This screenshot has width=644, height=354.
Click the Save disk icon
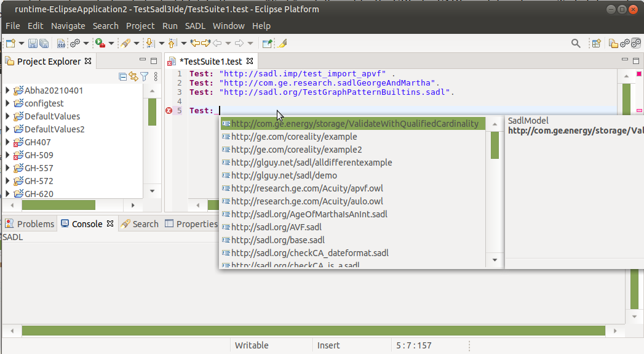pos(33,43)
